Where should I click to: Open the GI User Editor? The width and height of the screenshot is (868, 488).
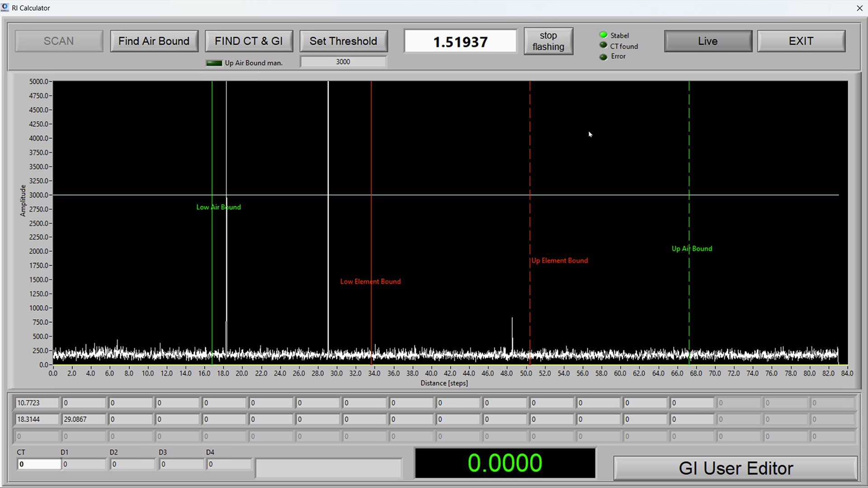[x=735, y=468]
